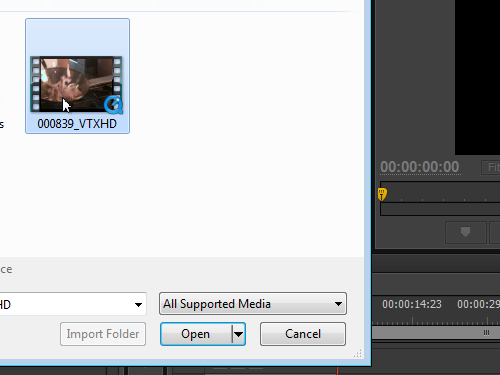Click the Open button to import clip
Screen dimensions: 500x375
tap(196, 334)
